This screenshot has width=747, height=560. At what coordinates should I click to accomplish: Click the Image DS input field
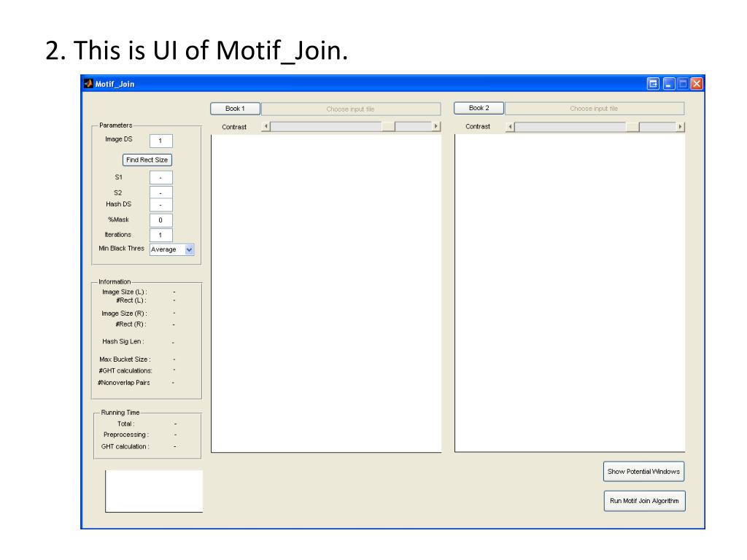point(161,141)
